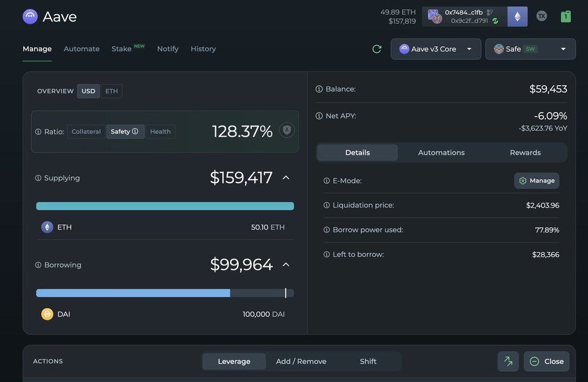Set ratio display to Health
This screenshot has width=588, height=382.
click(x=160, y=132)
